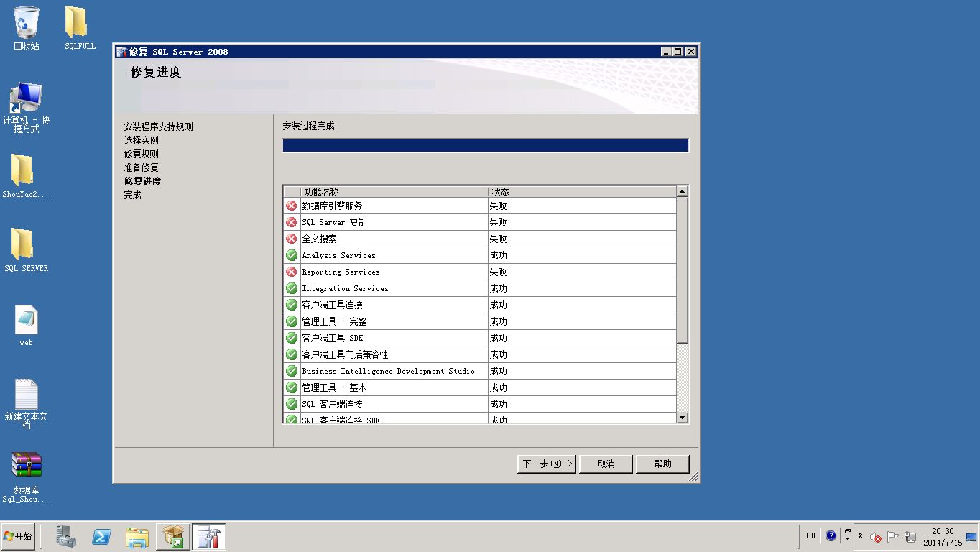Click the success icon beside Integration Services
The image size is (980, 552).
click(x=292, y=288)
